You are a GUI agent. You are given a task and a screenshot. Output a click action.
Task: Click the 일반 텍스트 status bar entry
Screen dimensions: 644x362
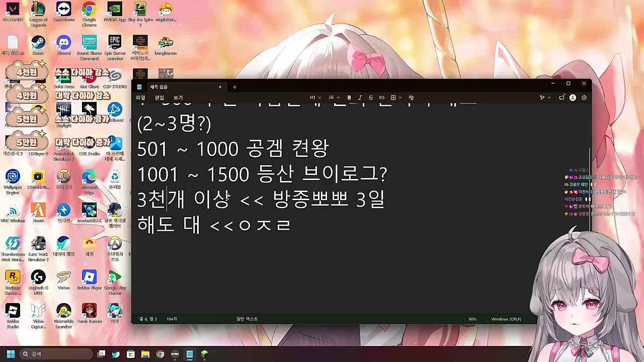click(x=247, y=319)
